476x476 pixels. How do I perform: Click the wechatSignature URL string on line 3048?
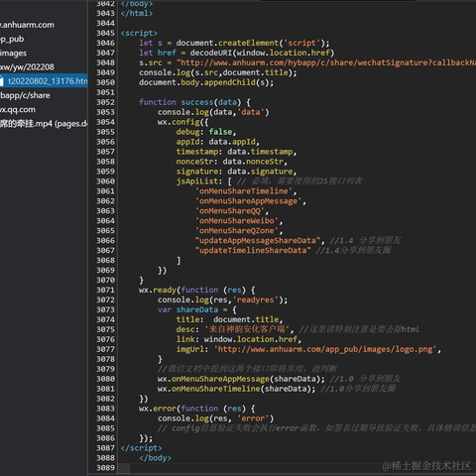click(x=326, y=62)
